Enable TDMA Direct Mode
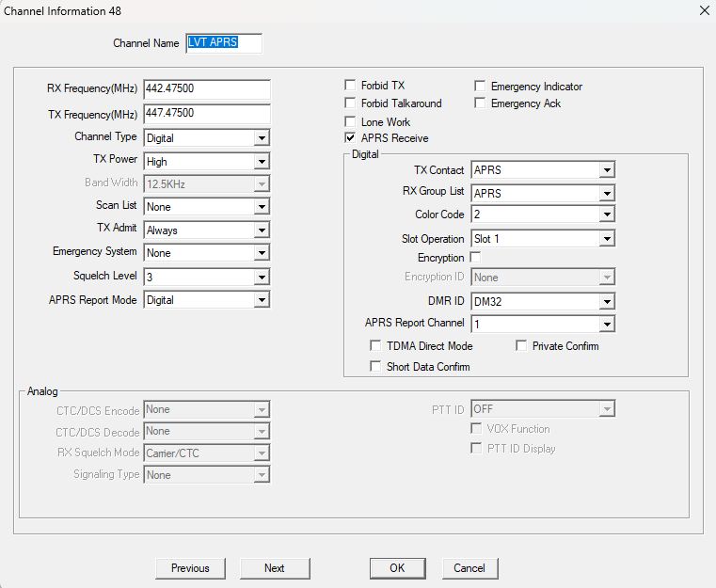The width and height of the screenshot is (716, 588). point(376,346)
